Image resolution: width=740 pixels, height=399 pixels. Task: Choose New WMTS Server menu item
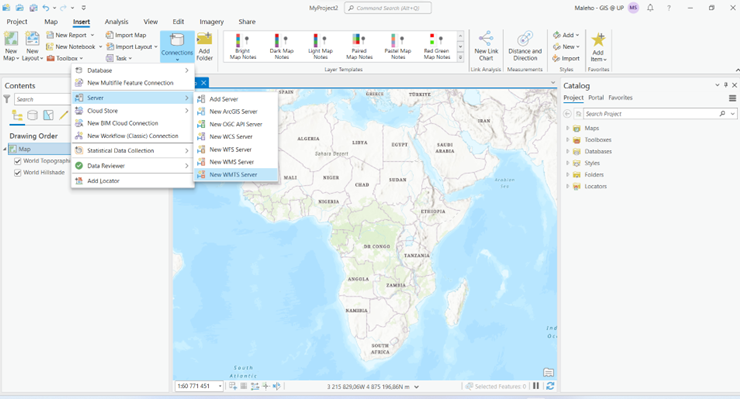tap(236, 175)
